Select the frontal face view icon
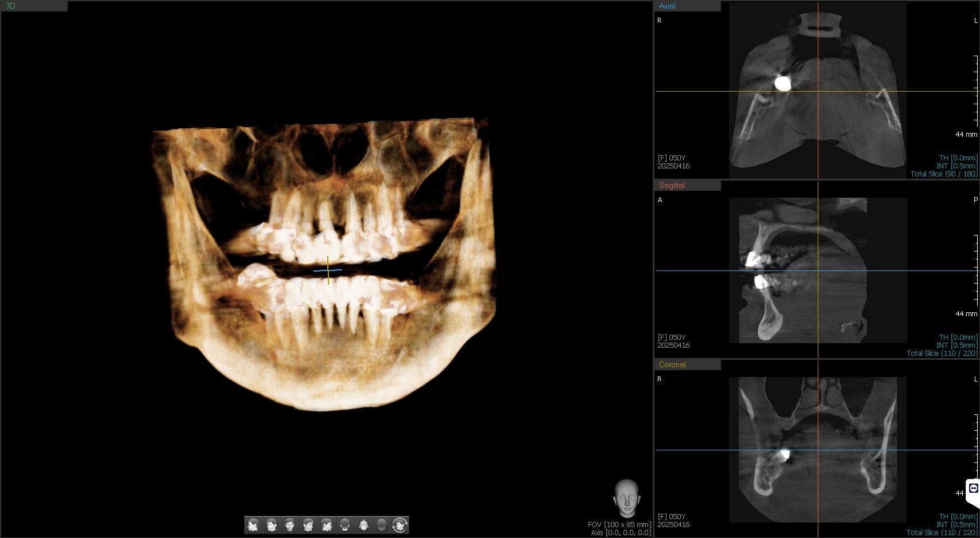The width and height of the screenshot is (980, 538). [x=290, y=525]
